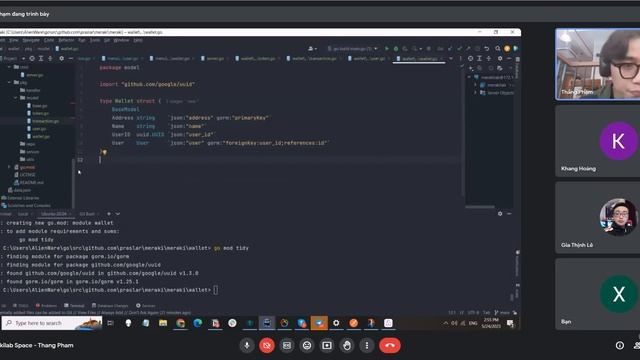The image size is (640, 360).
Task: Add a new terminal session tab
Action: (109, 214)
